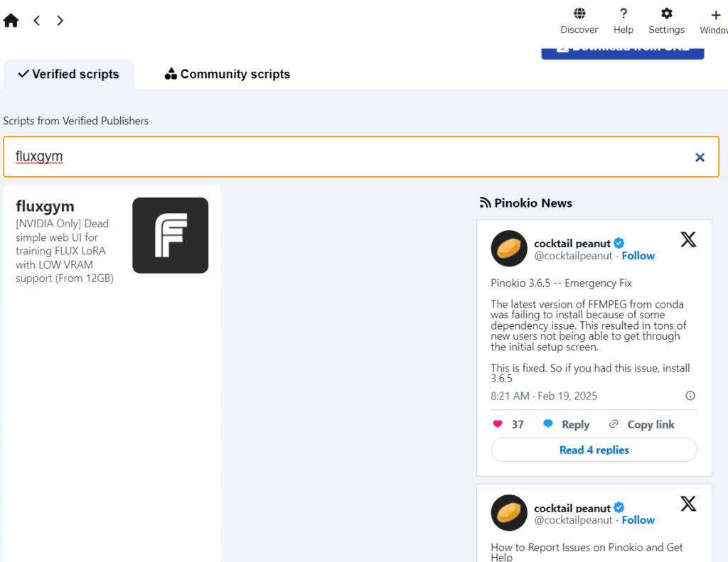This screenshot has height=562, width=728.
Task: Click @cocktailpeanut handle on Emergency Fix tweet
Action: pyautogui.click(x=573, y=256)
